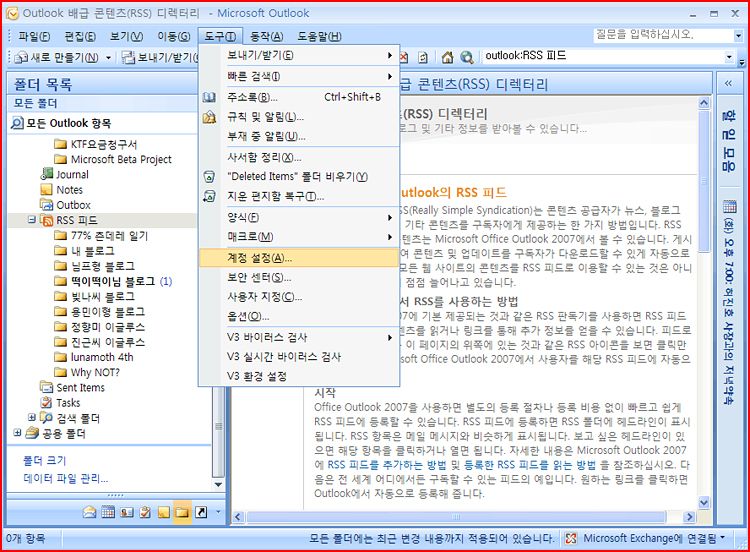Click the 모든 Outlook 항목 search icon
The width and height of the screenshot is (750, 552).
pos(17,123)
